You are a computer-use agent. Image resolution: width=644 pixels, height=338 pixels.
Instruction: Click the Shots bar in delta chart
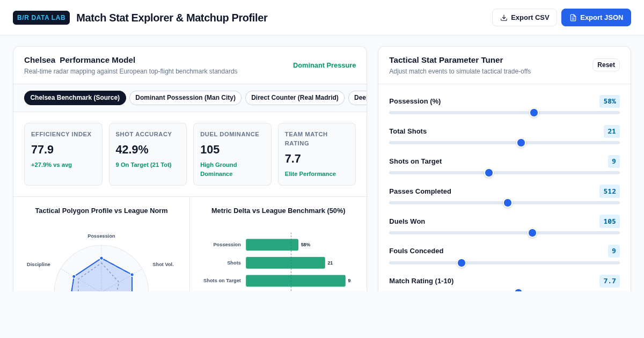tap(286, 263)
